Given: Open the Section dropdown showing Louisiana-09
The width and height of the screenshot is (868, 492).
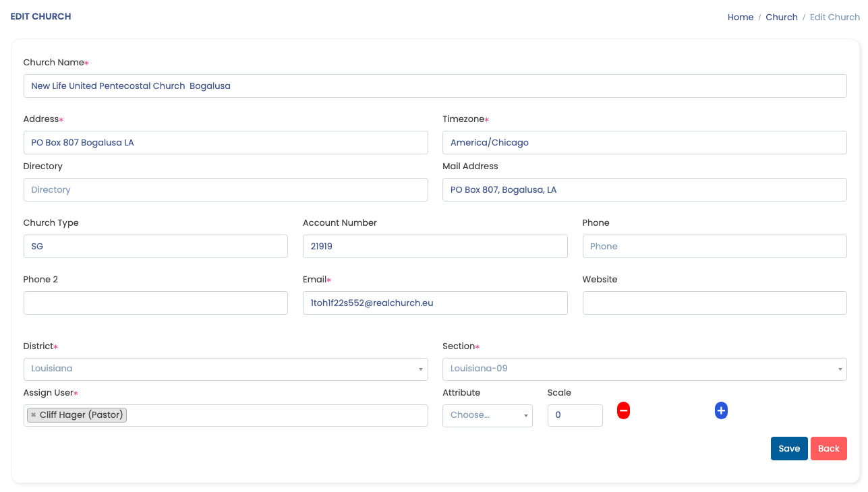Looking at the screenshot, I should pyautogui.click(x=645, y=369).
